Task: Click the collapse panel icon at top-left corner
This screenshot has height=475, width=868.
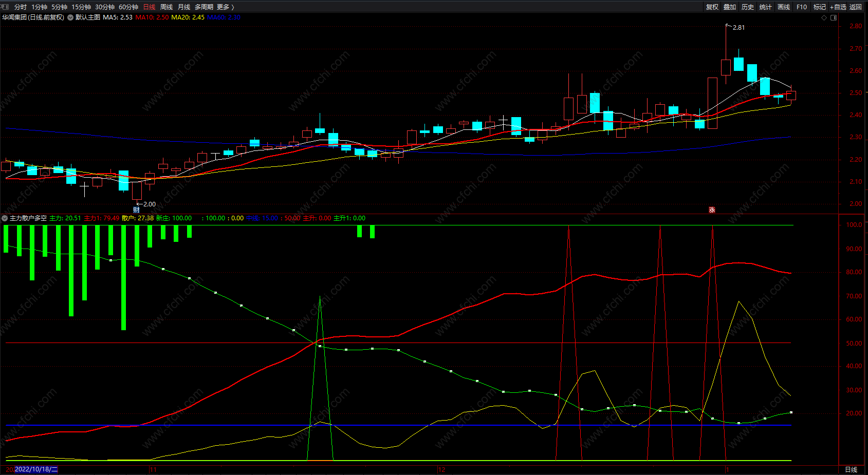Action: [5, 7]
